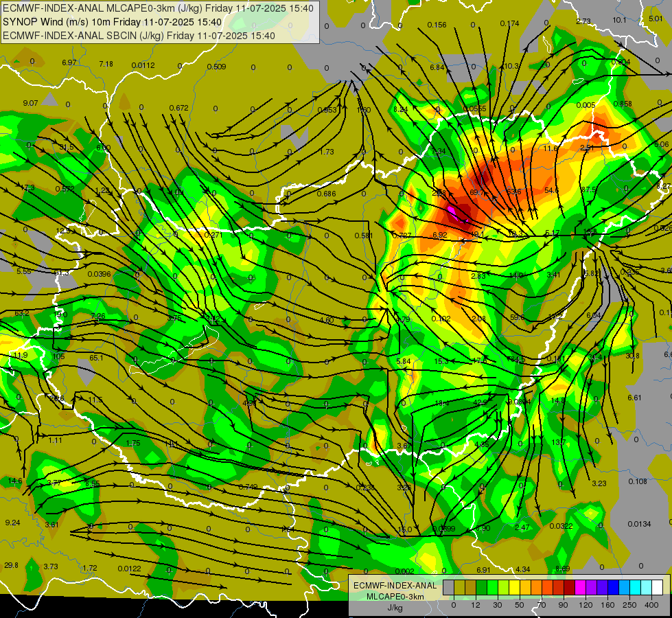Viewport: 672px width, 618px height.
Task: Pick the purple legend swatch
Action: pyautogui.click(x=592, y=587)
